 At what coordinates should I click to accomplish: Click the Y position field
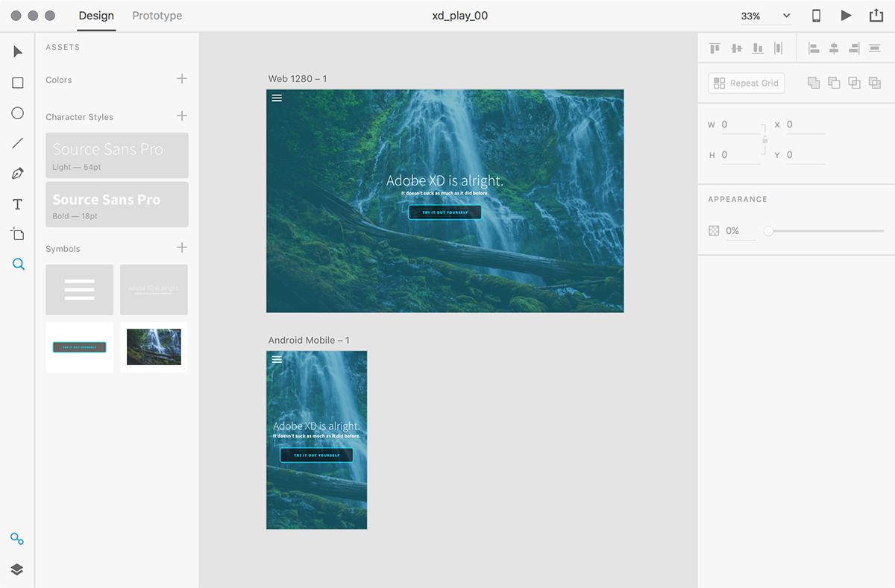pos(805,155)
